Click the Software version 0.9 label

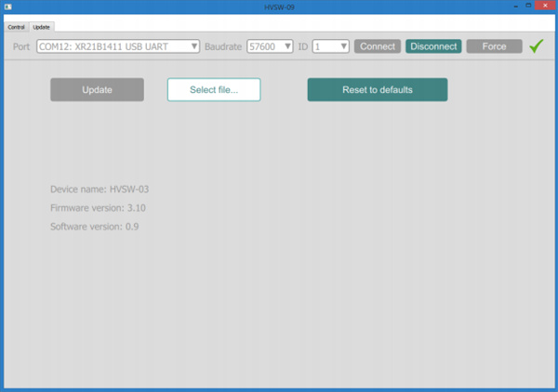(x=94, y=226)
